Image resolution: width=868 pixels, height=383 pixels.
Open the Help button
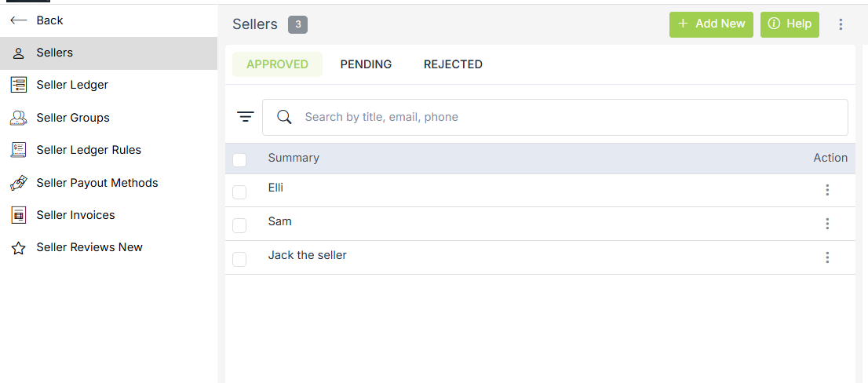[790, 24]
